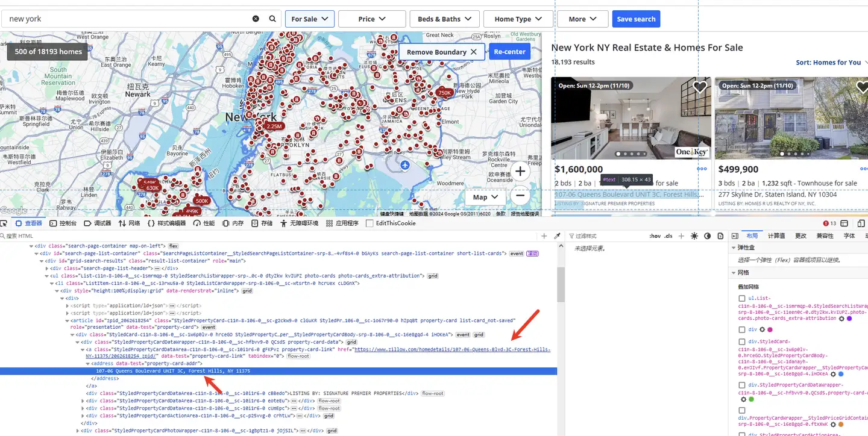
Task: Toggle :hov pseudo-class panel
Action: [655, 236]
